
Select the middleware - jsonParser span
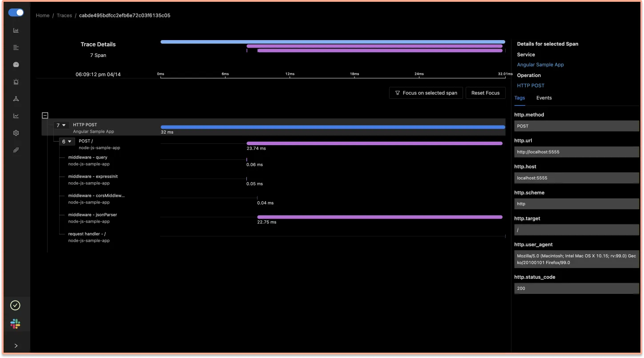point(93,218)
